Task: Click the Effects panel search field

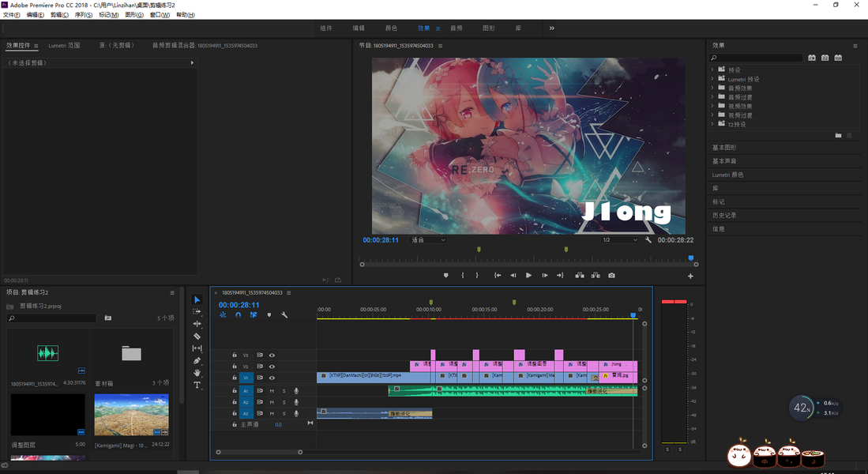Action: click(x=756, y=58)
